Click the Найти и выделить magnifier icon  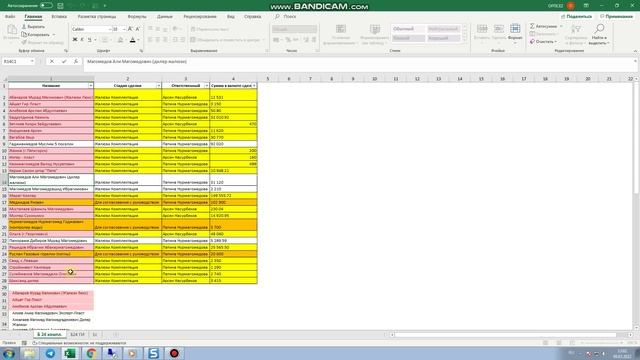(599, 29)
